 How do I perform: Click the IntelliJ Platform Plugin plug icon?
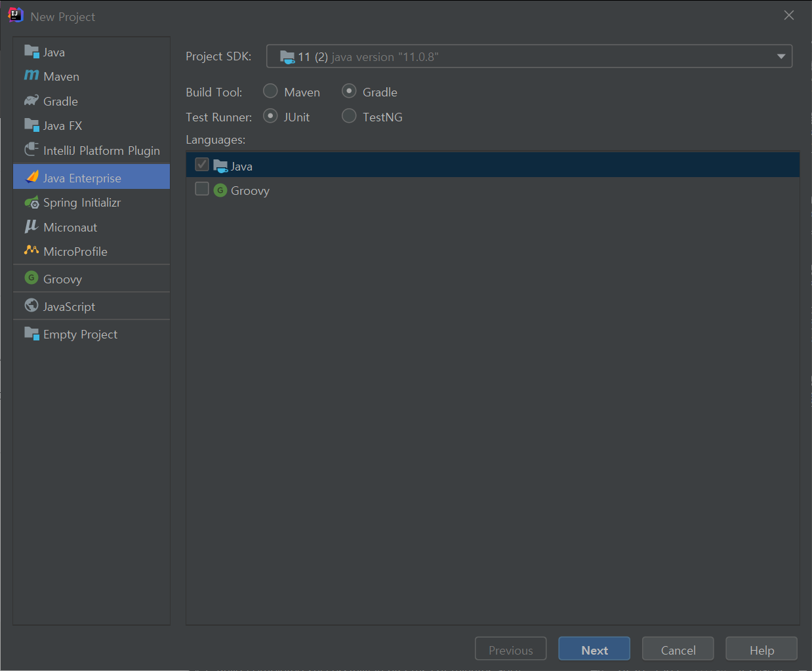(31, 150)
